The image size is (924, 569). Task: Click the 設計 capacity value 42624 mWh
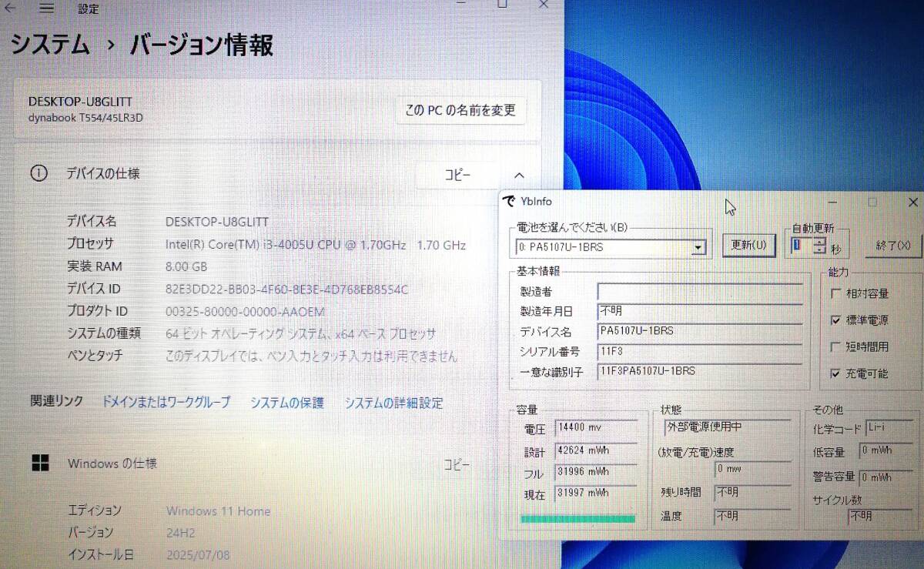click(x=595, y=452)
